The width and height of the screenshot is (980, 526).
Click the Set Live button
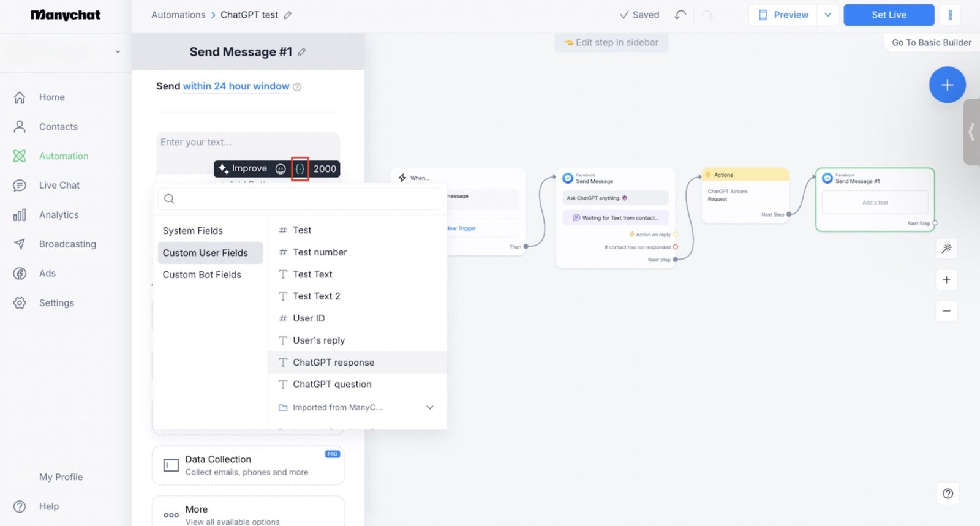pyautogui.click(x=889, y=15)
